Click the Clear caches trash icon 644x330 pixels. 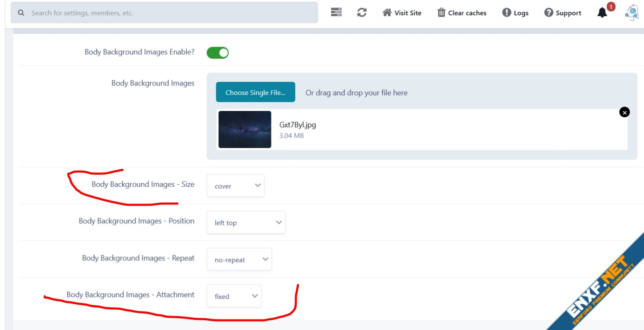click(x=441, y=13)
